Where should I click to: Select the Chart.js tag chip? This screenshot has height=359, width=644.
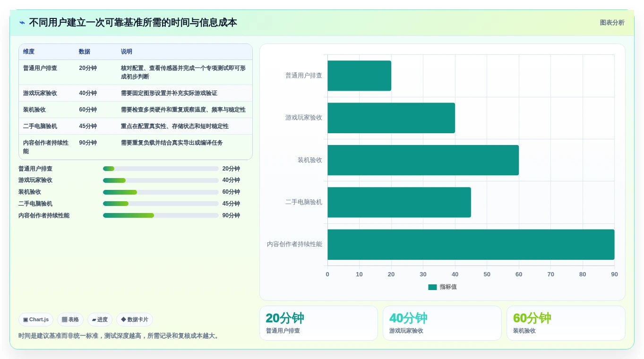(36, 320)
